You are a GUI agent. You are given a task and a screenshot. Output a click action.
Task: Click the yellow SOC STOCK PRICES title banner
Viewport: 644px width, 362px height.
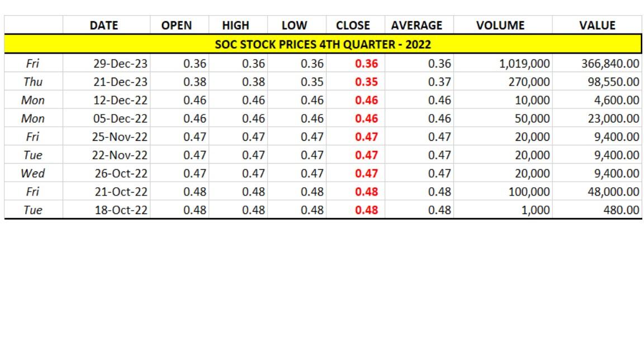pyautogui.click(x=323, y=44)
